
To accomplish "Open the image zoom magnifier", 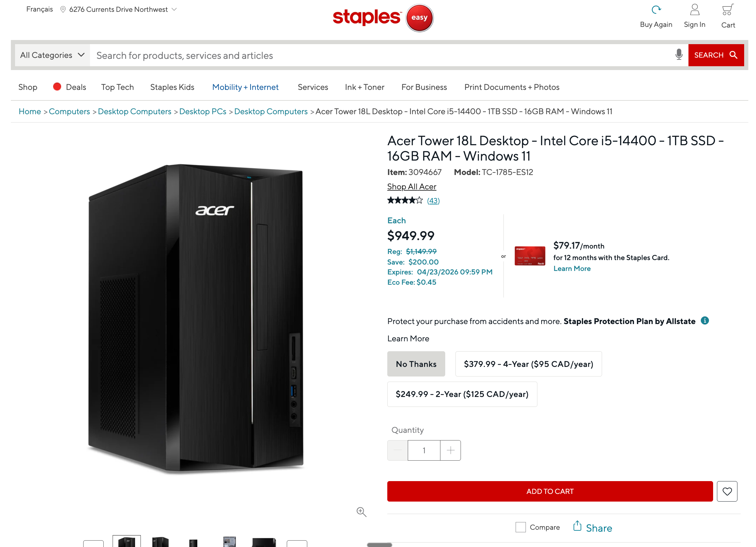I will (x=361, y=512).
